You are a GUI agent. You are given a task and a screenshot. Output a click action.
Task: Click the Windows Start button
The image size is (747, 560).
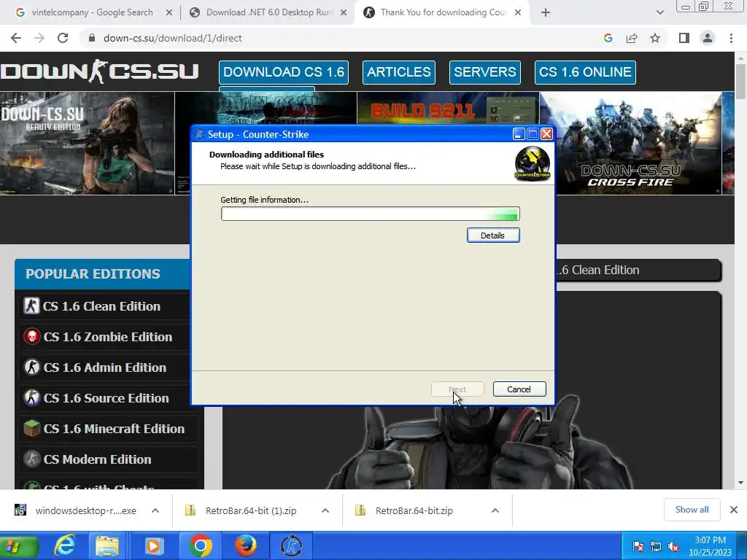18,545
